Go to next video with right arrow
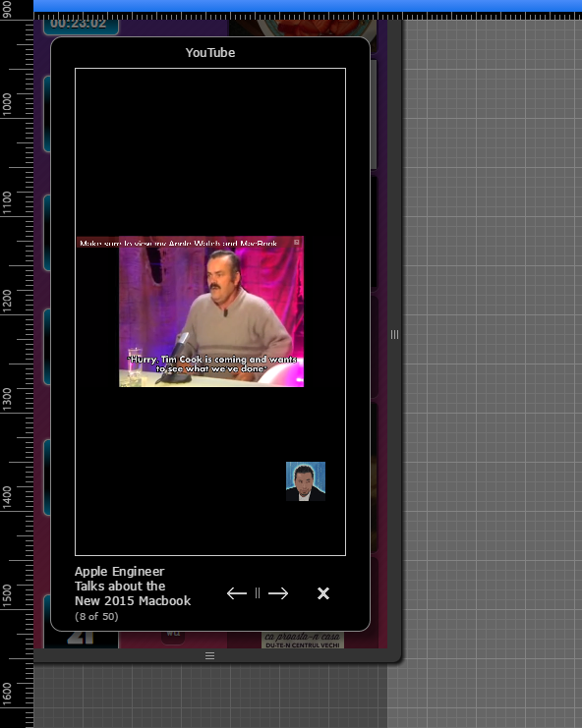582x728 pixels. pos(278,593)
